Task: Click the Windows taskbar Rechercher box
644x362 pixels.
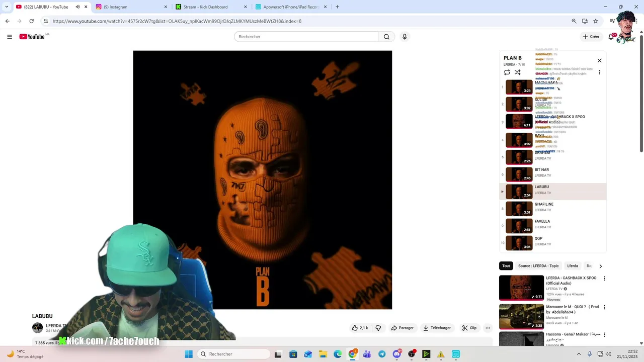Action: pos(233,354)
